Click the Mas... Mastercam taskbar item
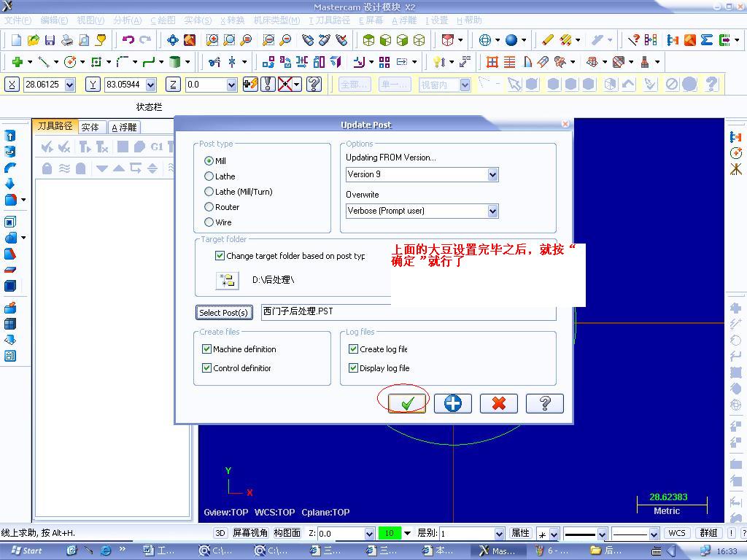Viewport: 747px width, 560px height. pyautogui.click(x=498, y=551)
